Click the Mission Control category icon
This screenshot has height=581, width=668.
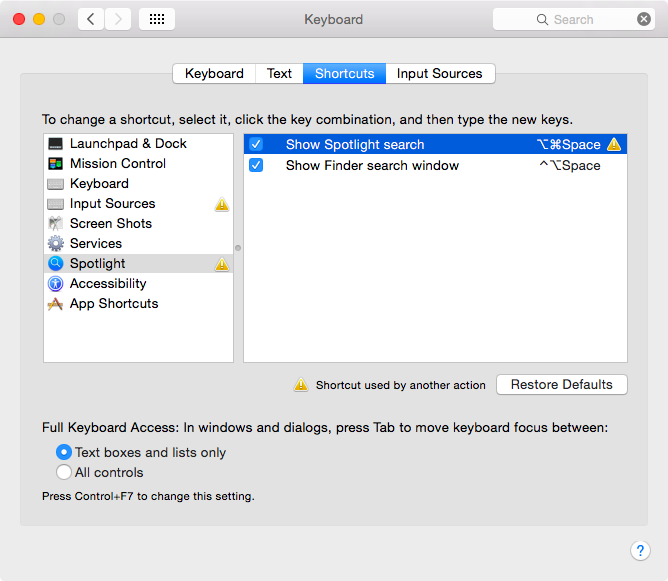[55, 164]
